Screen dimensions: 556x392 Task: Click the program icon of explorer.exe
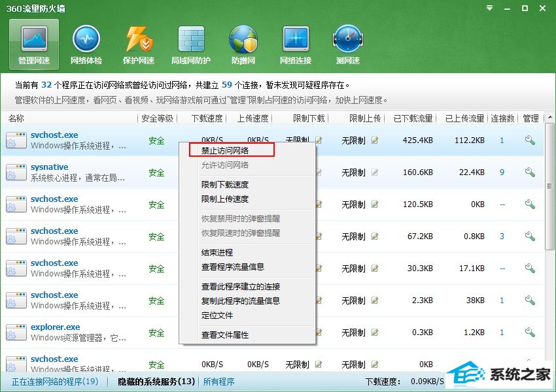(16, 332)
